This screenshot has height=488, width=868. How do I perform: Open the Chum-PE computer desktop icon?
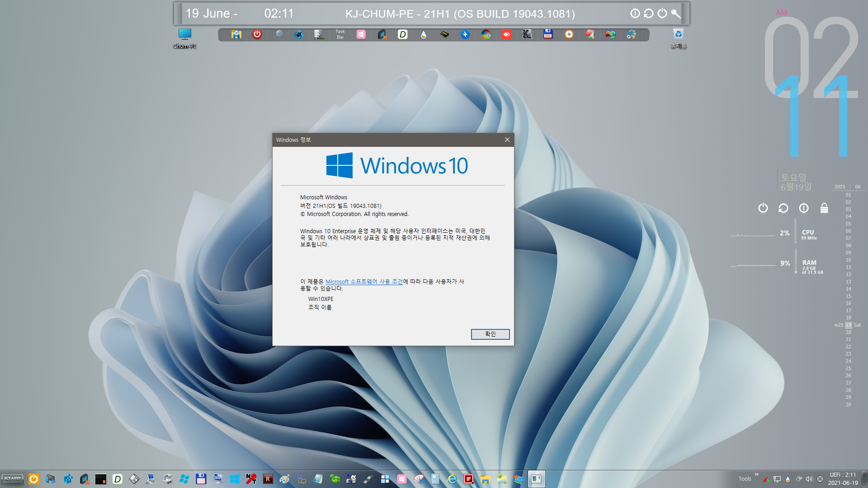point(185,38)
